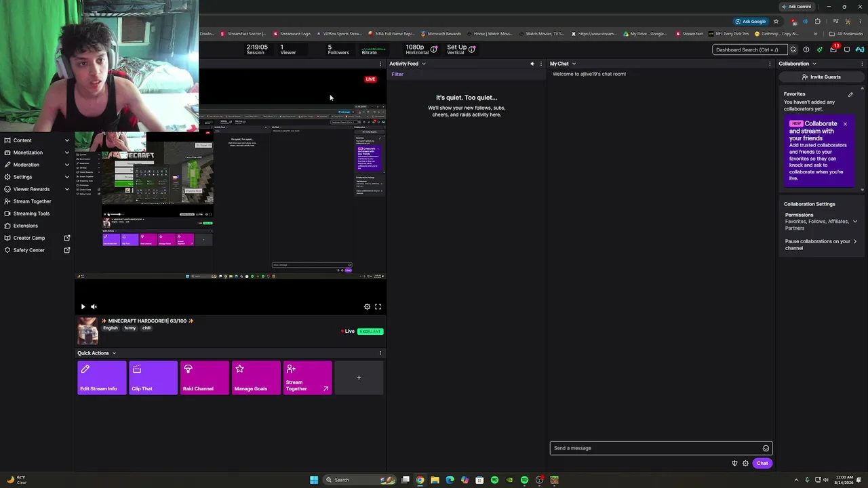The width and height of the screenshot is (868, 488).
Task: Open Collaboration panel options menu
Action: pyautogui.click(x=863, y=64)
